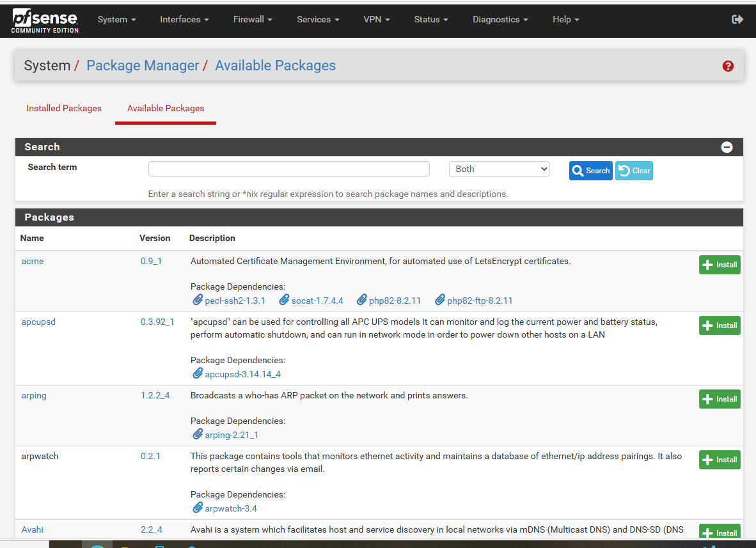
Task: Open the php82-ftp-8.2.11 dependency link
Action: coord(480,301)
